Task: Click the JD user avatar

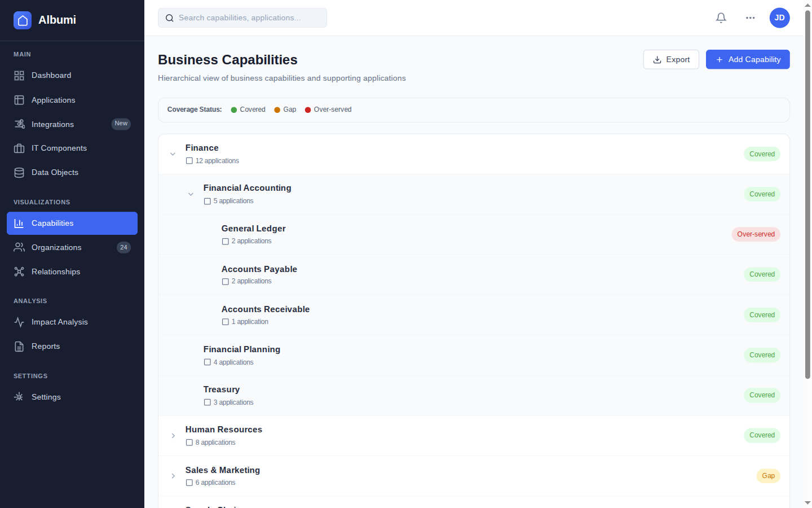Action: (x=779, y=18)
